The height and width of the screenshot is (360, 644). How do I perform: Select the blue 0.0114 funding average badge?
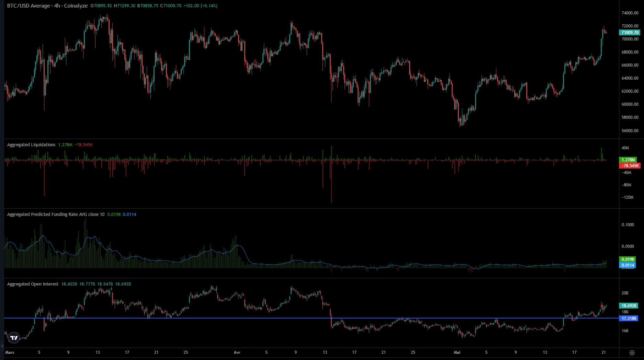point(628,265)
